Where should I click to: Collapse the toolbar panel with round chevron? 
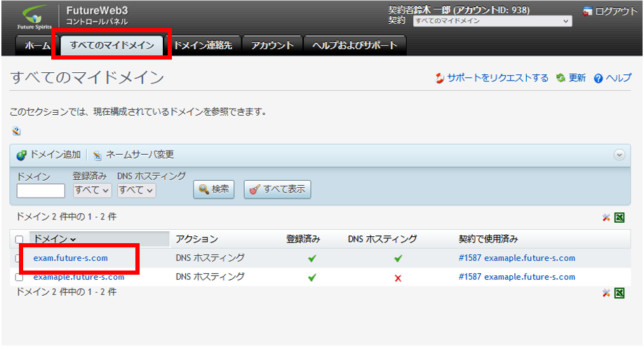click(x=619, y=155)
